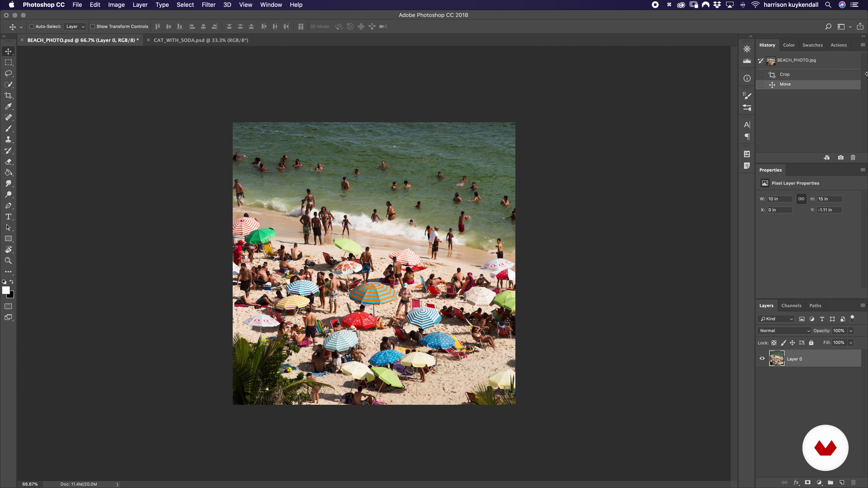Select the Healing Brush tool
Screen dimensions: 868x488
(8, 117)
